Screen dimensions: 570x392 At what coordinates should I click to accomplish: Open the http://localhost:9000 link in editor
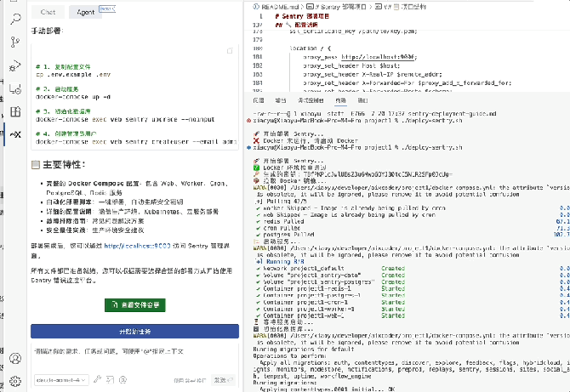coord(379,57)
